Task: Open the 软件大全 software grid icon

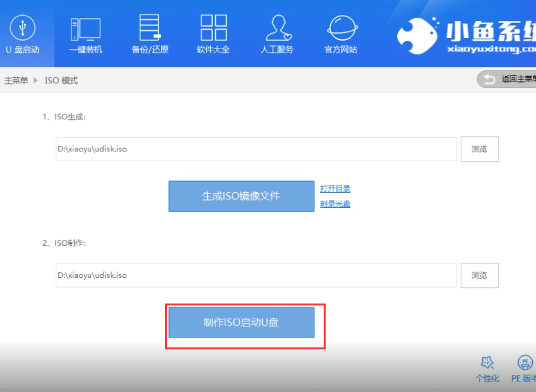Action: tap(213, 28)
